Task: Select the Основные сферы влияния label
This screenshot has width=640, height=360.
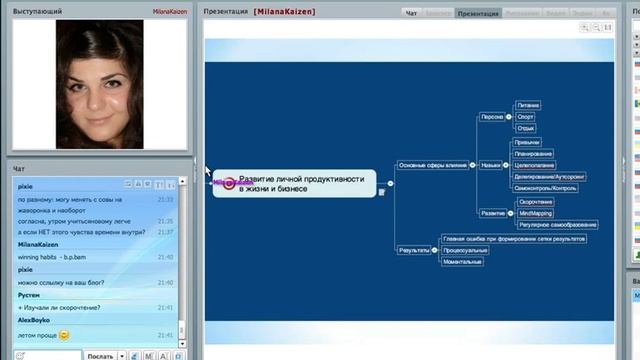Action: [x=433, y=165]
